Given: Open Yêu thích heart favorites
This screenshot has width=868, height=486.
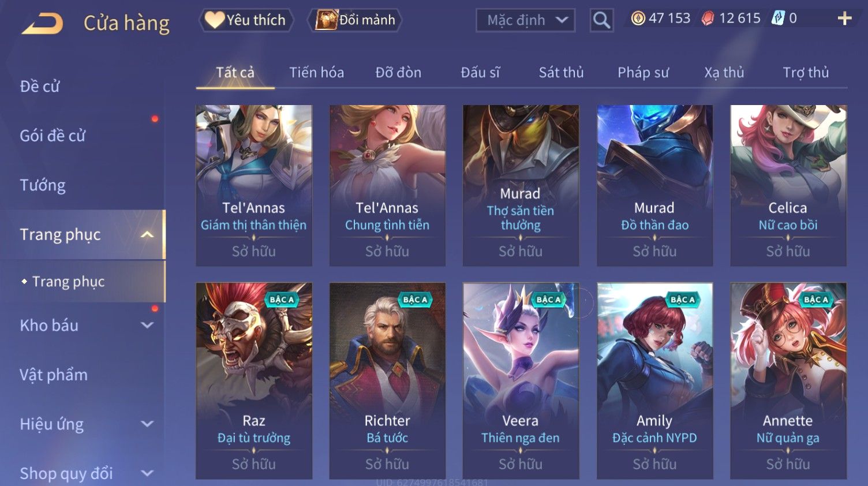Looking at the screenshot, I should [x=246, y=20].
